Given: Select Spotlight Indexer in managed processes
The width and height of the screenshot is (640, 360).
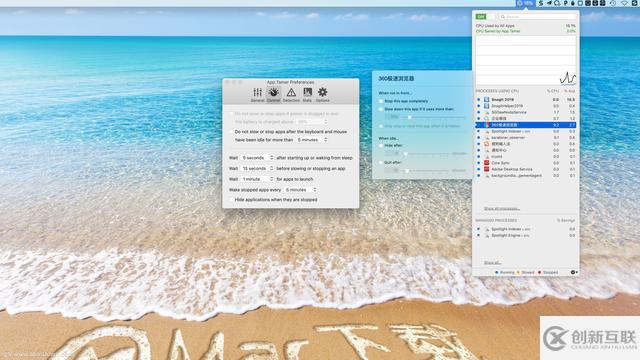Looking at the screenshot, I should coord(526,229).
